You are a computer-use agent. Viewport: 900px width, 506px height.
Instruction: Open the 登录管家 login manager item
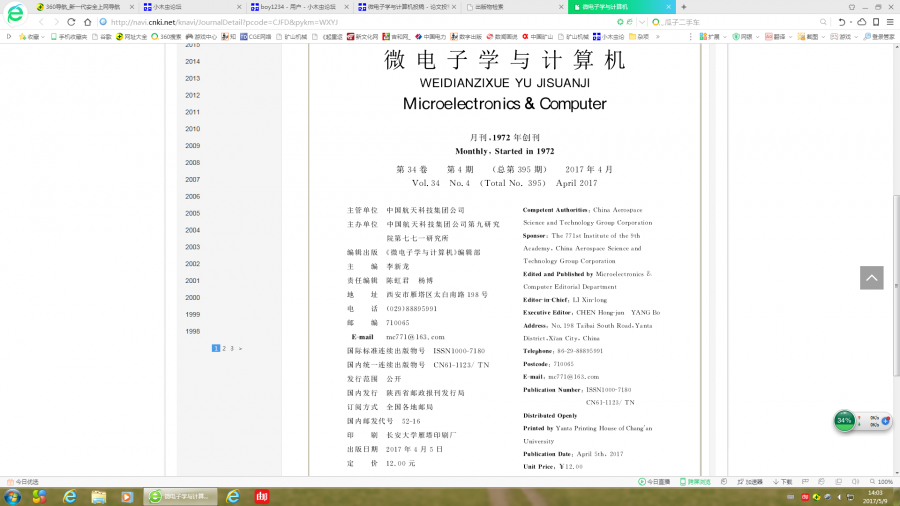pos(878,36)
